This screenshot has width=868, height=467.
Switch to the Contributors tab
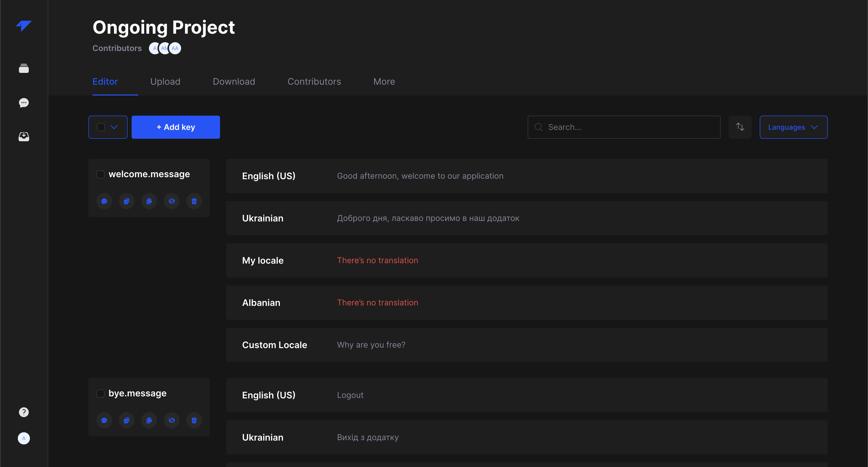[x=314, y=82]
